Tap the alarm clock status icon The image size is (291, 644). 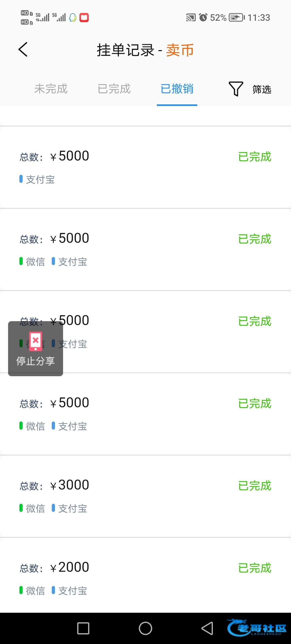(203, 18)
